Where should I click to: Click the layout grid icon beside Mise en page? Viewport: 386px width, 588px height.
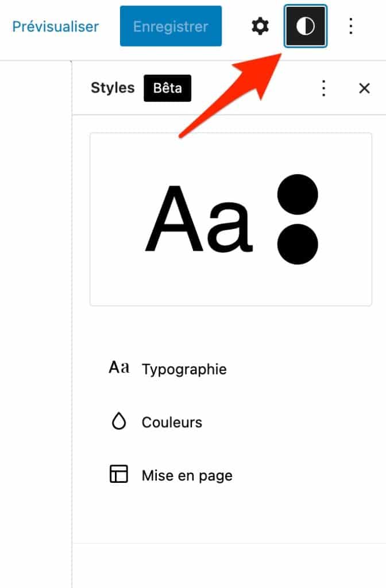click(x=119, y=475)
